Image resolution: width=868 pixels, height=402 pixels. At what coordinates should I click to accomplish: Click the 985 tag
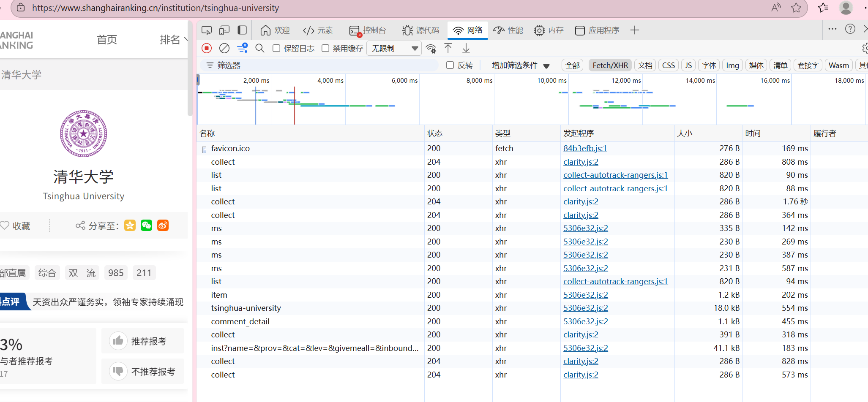pyautogui.click(x=116, y=273)
